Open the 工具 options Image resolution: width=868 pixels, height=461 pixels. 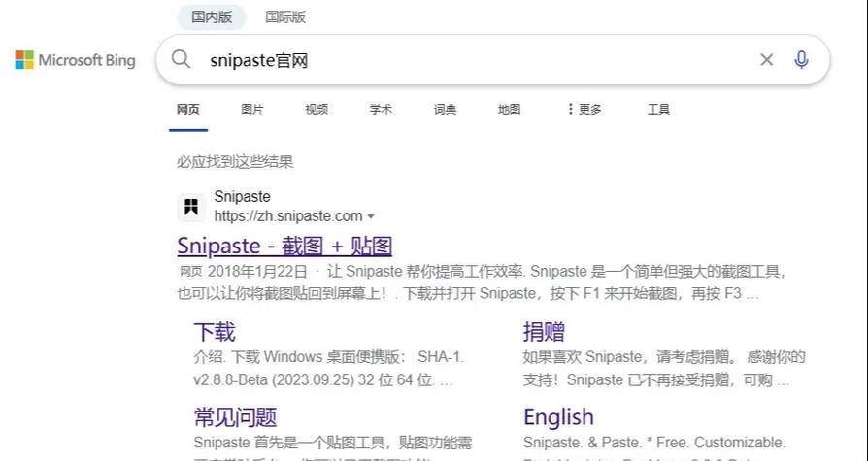point(658,110)
